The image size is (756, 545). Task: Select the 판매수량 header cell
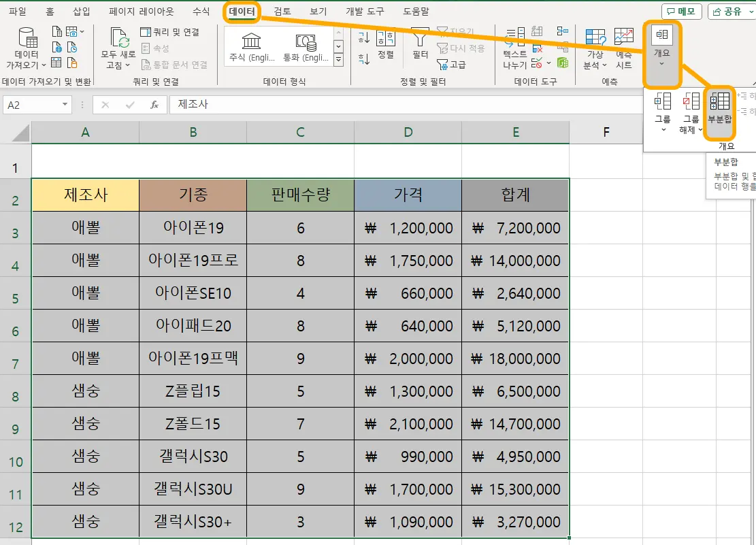click(300, 195)
